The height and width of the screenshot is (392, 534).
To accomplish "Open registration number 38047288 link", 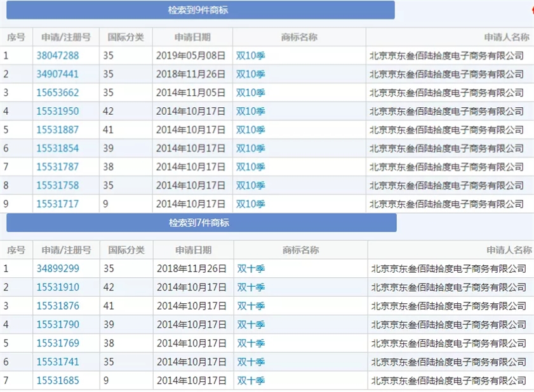I will point(58,56).
